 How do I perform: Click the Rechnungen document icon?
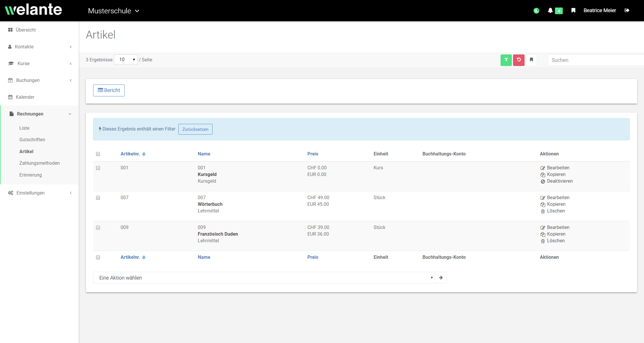click(12, 114)
